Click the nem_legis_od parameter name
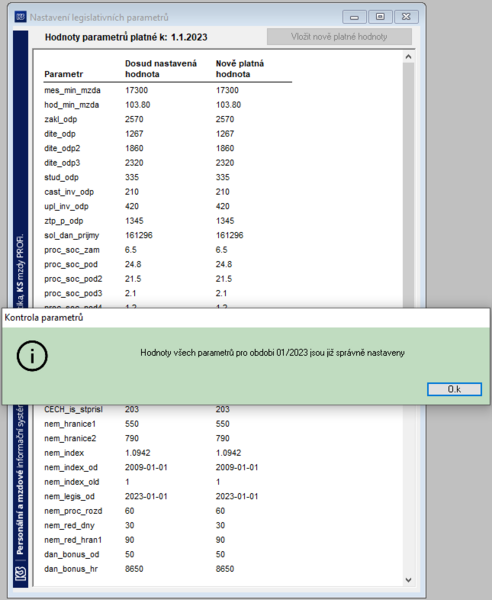The width and height of the screenshot is (492, 600). click(x=69, y=497)
